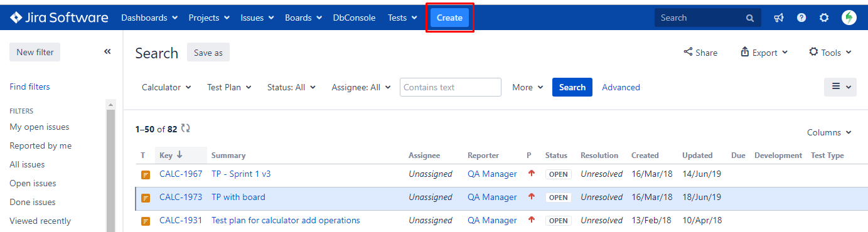This screenshot has height=232, width=868.
Task: Open the feedback megaphone icon
Action: [x=779, y=18]
